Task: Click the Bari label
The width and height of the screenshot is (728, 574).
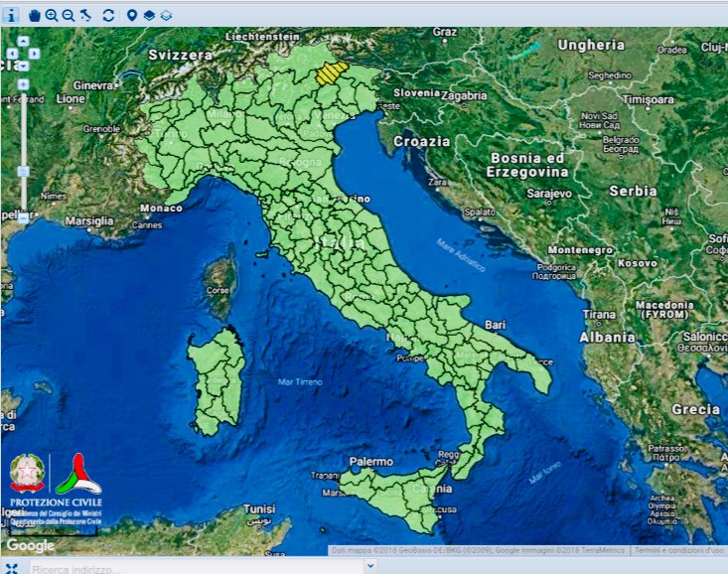Action: click(x=495, y=325)
